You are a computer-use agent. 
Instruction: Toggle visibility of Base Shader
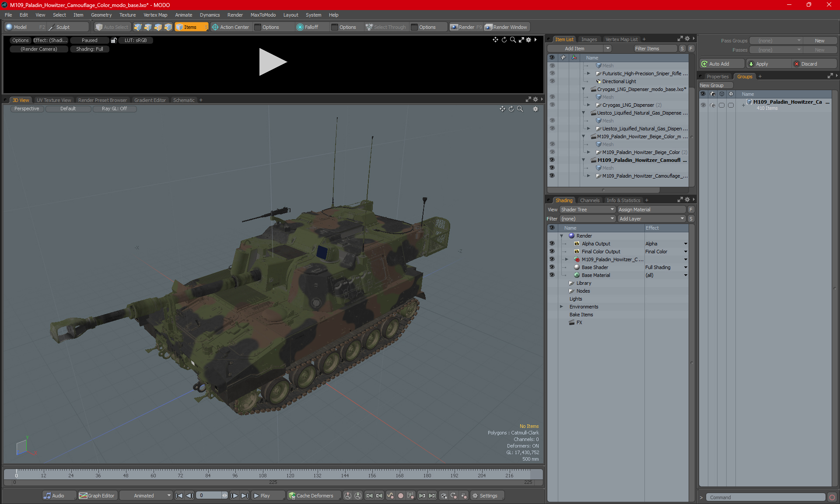point(552,267)
